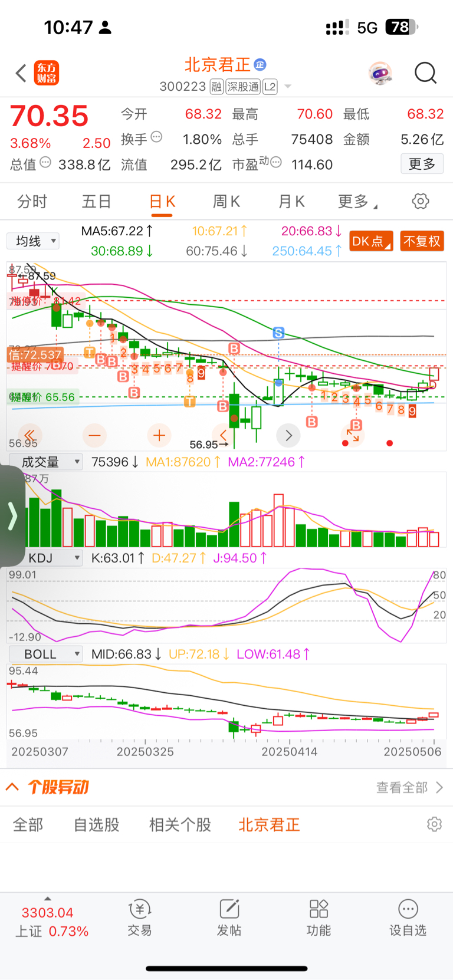Select 北京君正 filter tab
The width and height of the screenshot is (453, 980).
270,824
